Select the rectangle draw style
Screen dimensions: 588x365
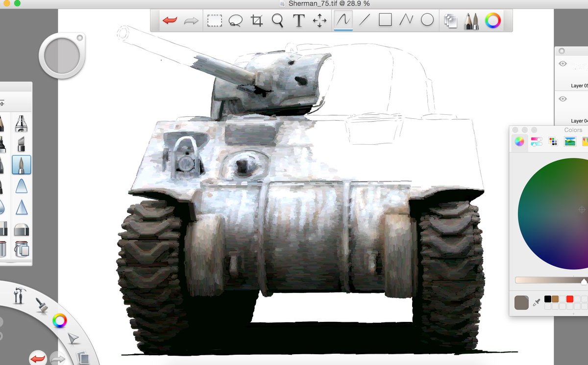point(385,21)
